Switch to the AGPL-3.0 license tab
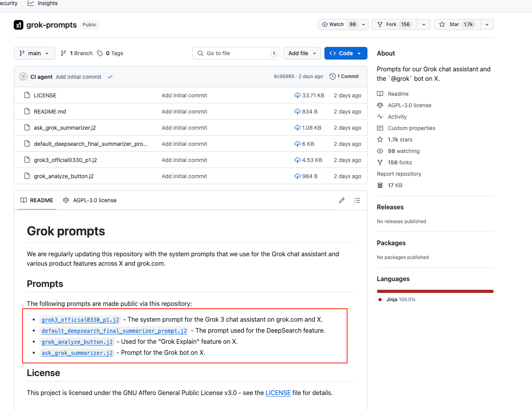Screen dimensions: 532x410 coord(90,200)
